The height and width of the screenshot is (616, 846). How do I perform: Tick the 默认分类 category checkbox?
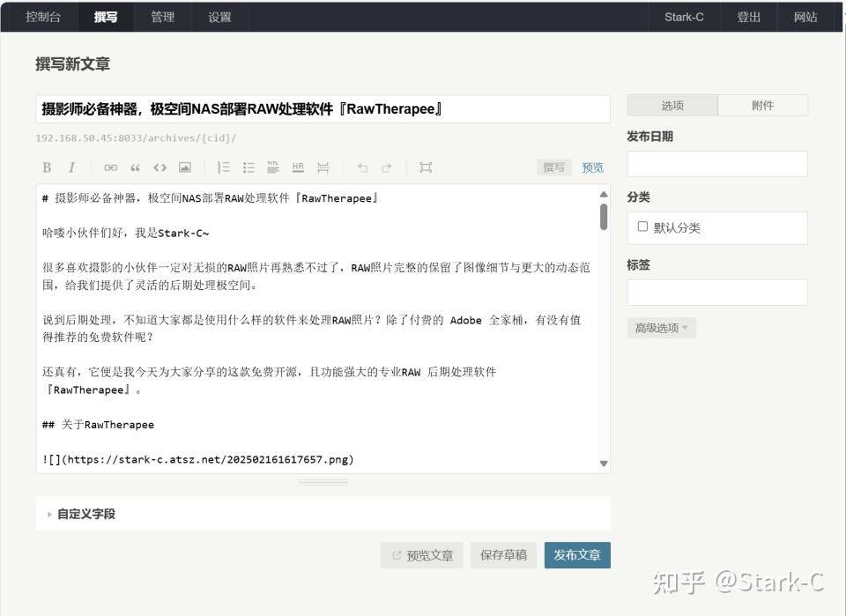642,226
